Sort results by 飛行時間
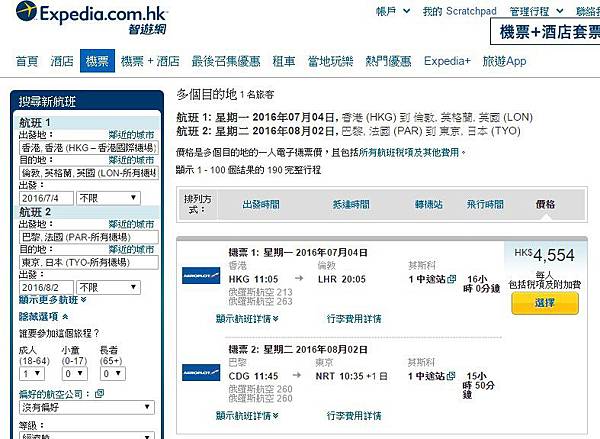Viewport: 600px width, 439px height. click(485, 204)
